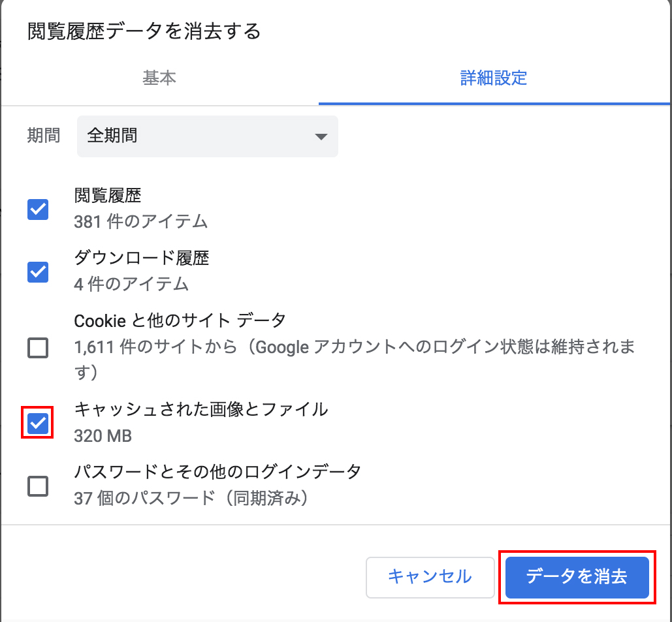
Task: Uncheck the ダウンロード履歴 checkbox
Action: (x=38, y=272)
